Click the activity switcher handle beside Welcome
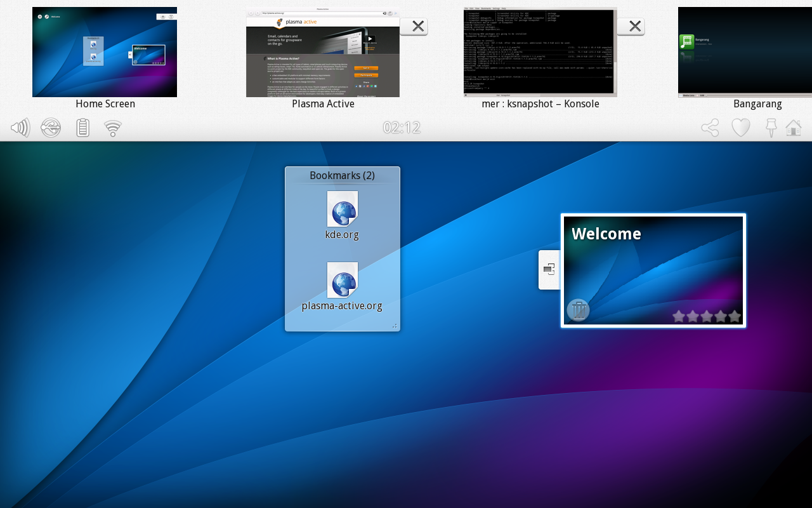The image size is (812, 508). pos(549,270)
